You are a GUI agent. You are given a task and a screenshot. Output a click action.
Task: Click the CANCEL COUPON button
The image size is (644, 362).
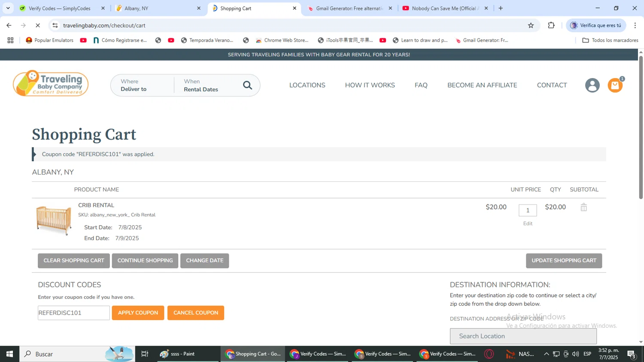tap(196, 313)
